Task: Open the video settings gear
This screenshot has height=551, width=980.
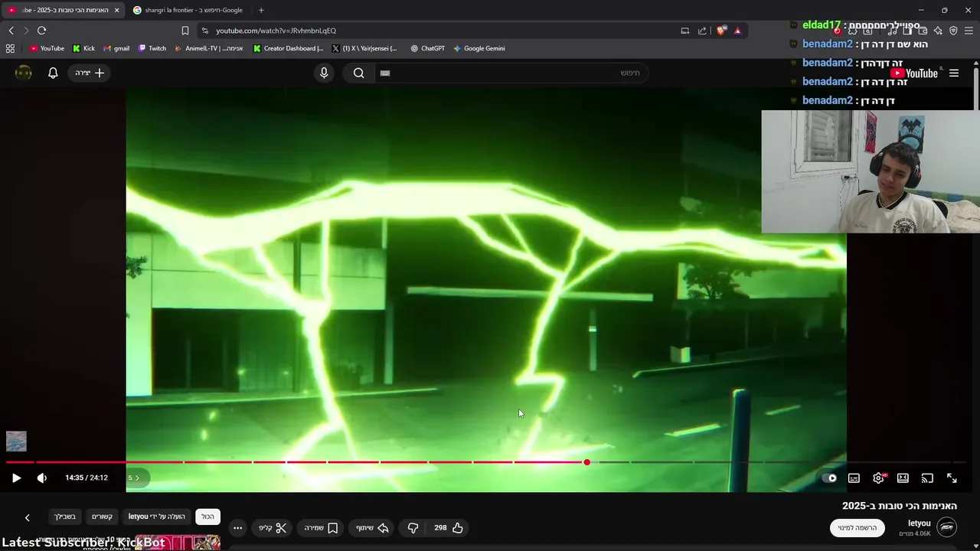Action: (878, 478)
